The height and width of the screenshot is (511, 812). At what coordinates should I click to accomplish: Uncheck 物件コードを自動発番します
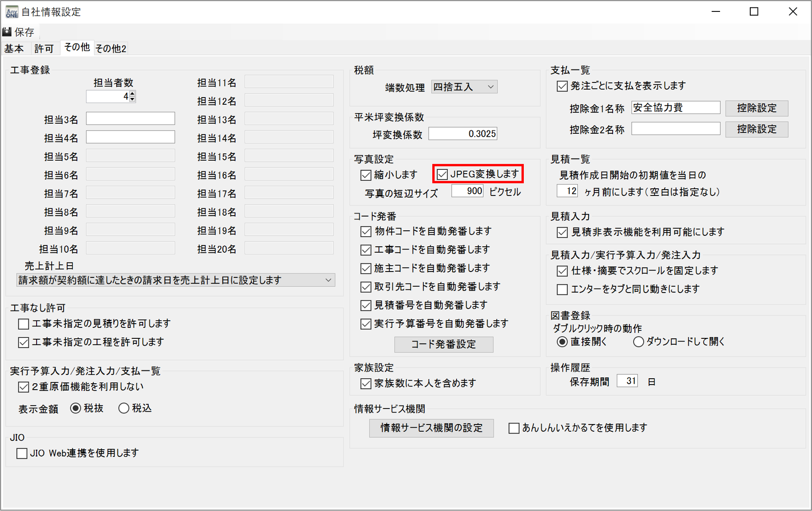366,232
